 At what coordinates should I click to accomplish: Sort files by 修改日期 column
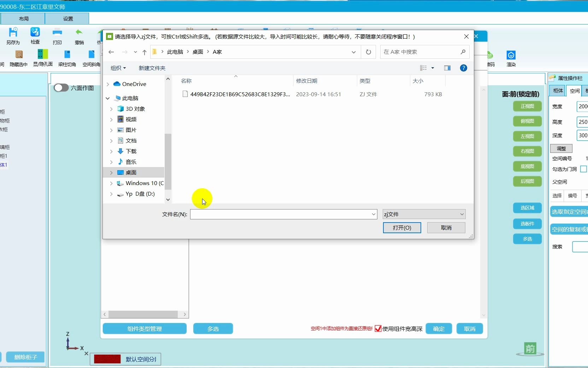pos(325,81)
